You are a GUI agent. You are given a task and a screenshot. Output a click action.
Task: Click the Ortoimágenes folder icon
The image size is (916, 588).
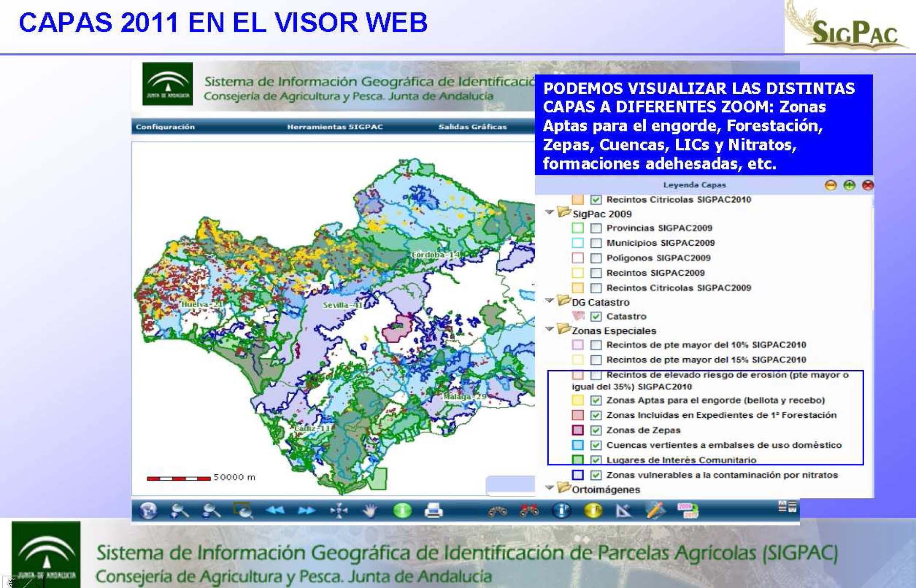[564, 488]
